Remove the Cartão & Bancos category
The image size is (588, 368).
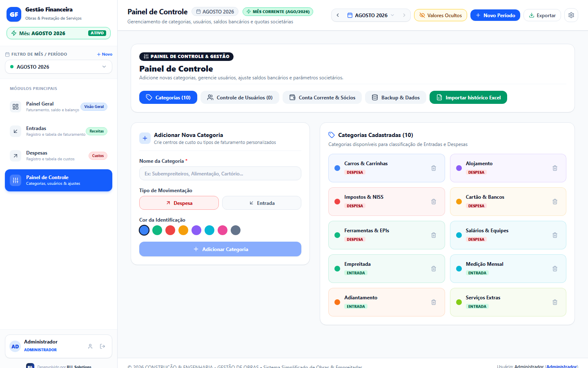coord(555,202)
